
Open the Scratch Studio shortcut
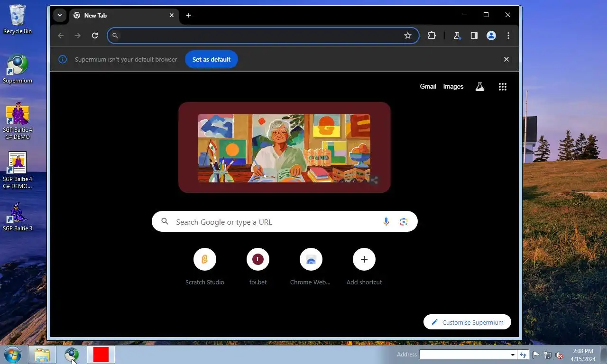tap(205, 267)
